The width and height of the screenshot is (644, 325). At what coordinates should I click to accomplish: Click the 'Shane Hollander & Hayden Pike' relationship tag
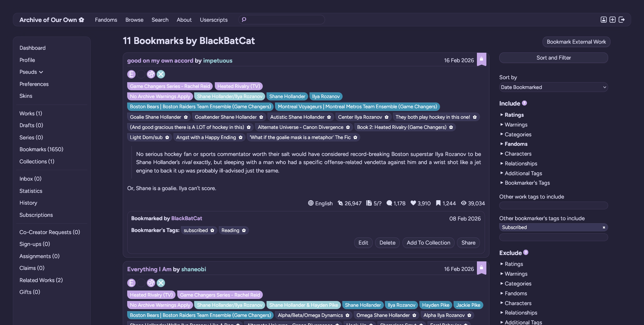pyautogui.click(x=303, y=305)
